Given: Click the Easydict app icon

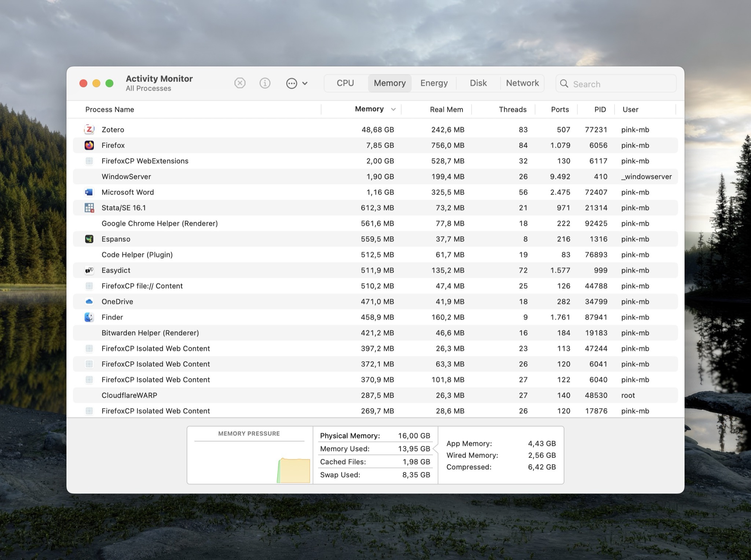Looking at the screenshot, I should 89,270.
